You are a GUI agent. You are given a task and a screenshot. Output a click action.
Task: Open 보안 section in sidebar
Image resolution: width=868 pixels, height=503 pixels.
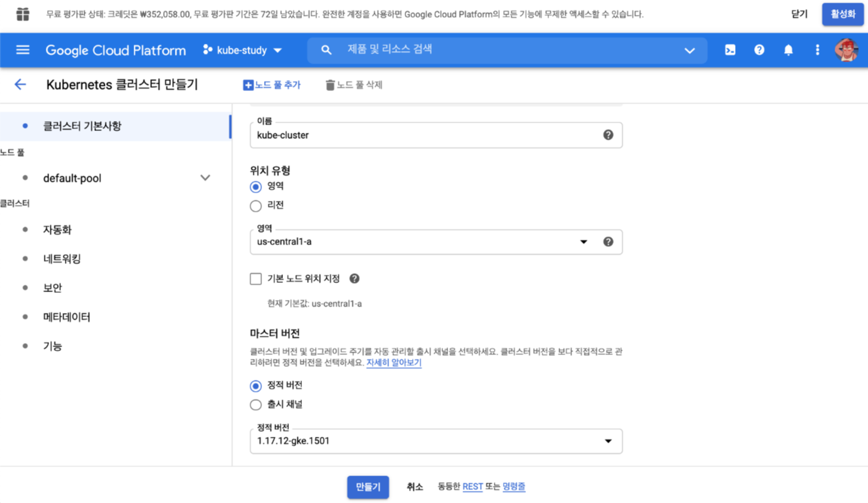(52, 288)
